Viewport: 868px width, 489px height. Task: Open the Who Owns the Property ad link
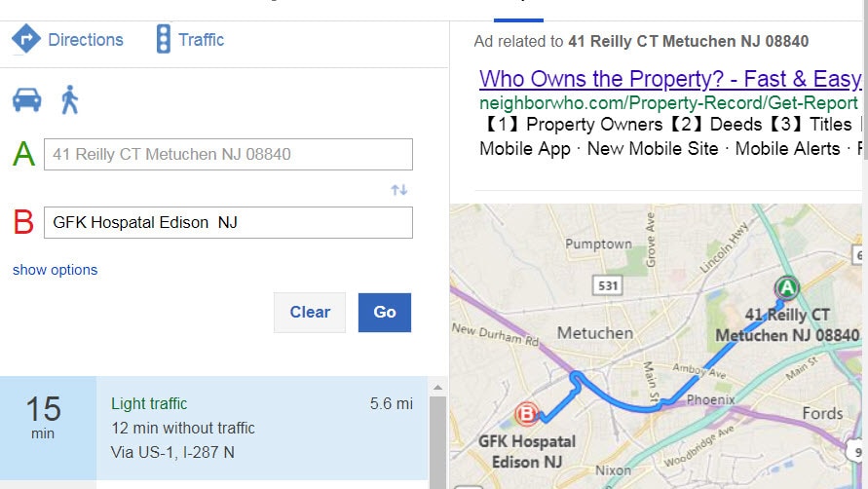670,79
